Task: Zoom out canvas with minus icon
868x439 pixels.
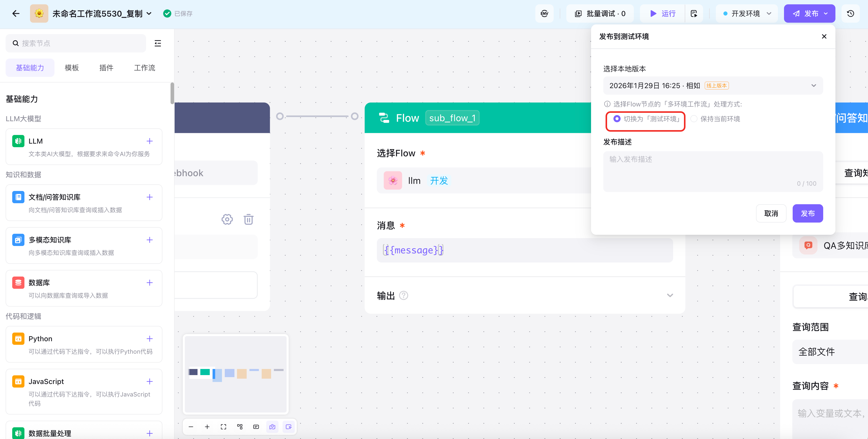Action: click(191, 427)
